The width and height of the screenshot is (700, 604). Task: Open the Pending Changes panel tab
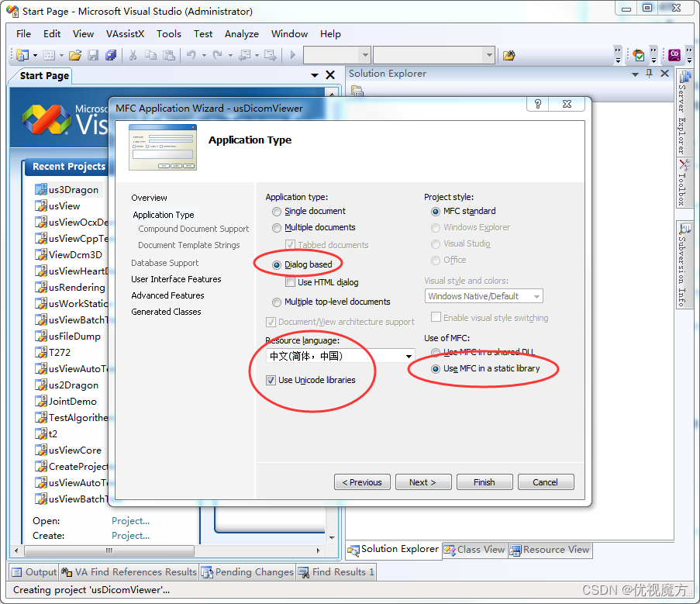coord(247,572)
